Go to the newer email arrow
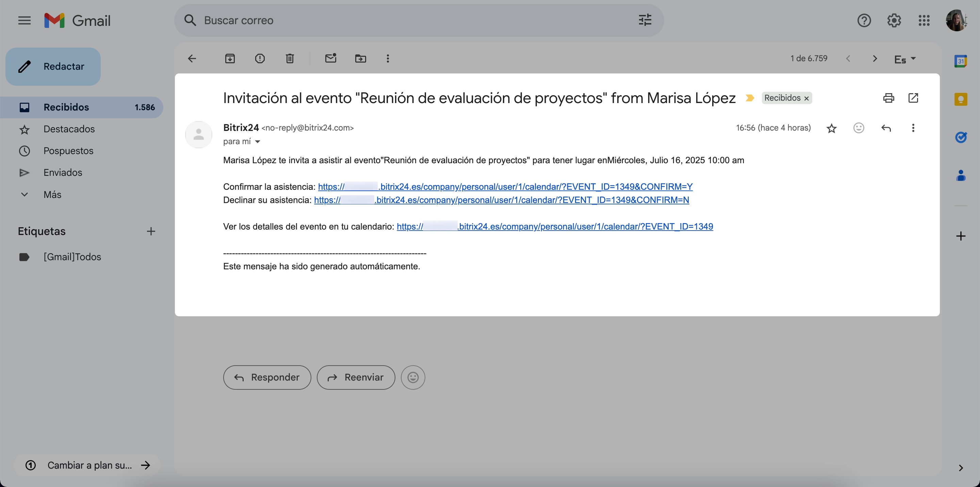This screenshot has width=980, height=487. pyautogui.click(x=848, y=58)
